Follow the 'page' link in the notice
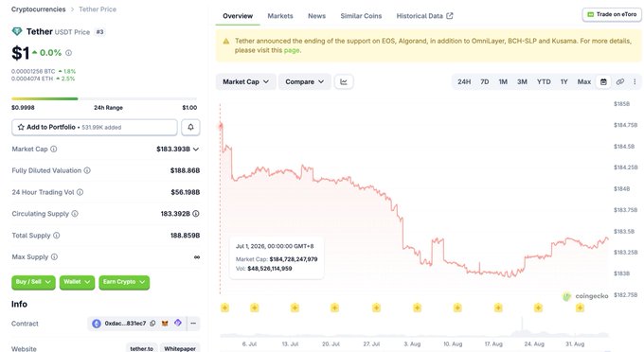 pos(292,50)
